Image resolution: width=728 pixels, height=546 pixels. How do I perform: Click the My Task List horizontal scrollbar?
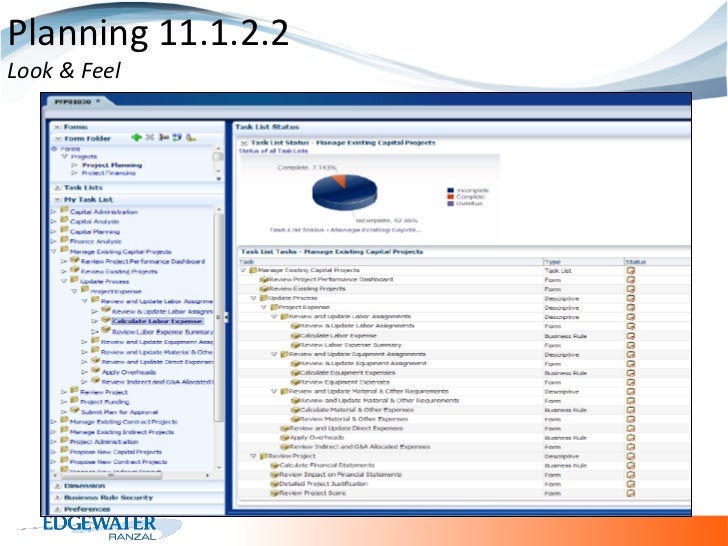111,475
